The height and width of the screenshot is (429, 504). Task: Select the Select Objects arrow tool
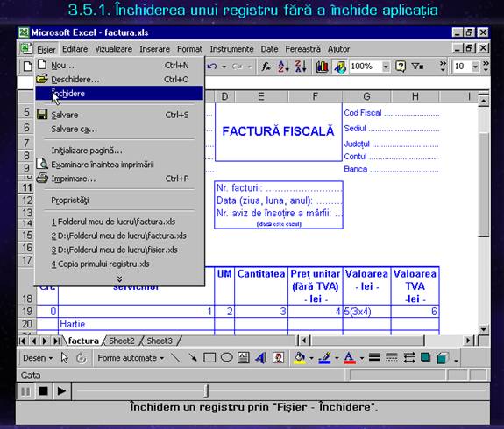coord(65,357)
